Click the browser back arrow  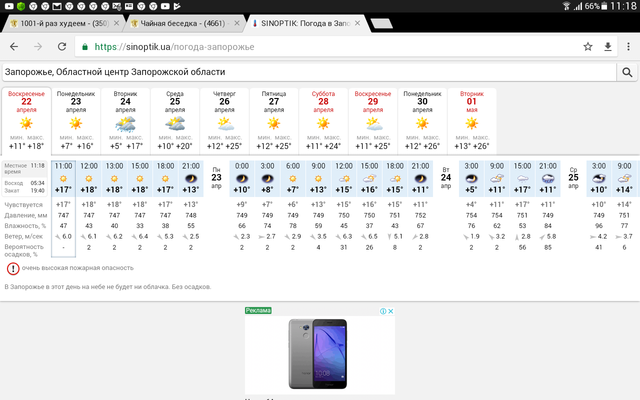pos(14,46)
